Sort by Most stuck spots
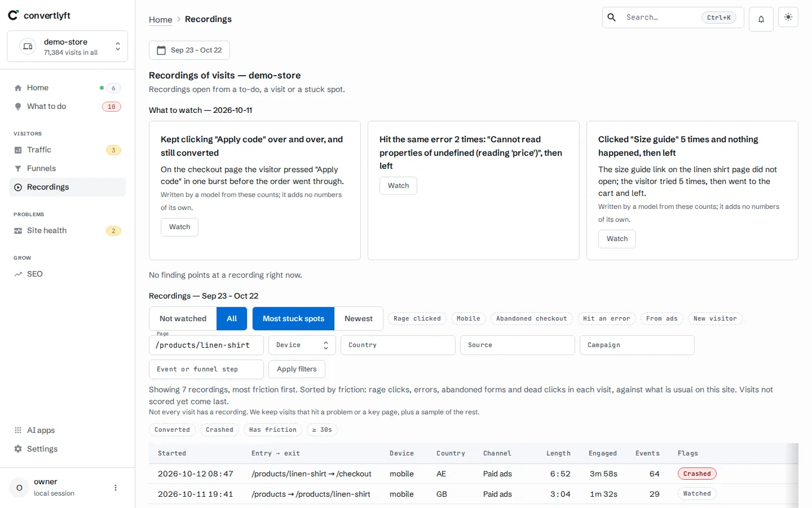Screen dimensions: 812x508 [x=293, y=319]
